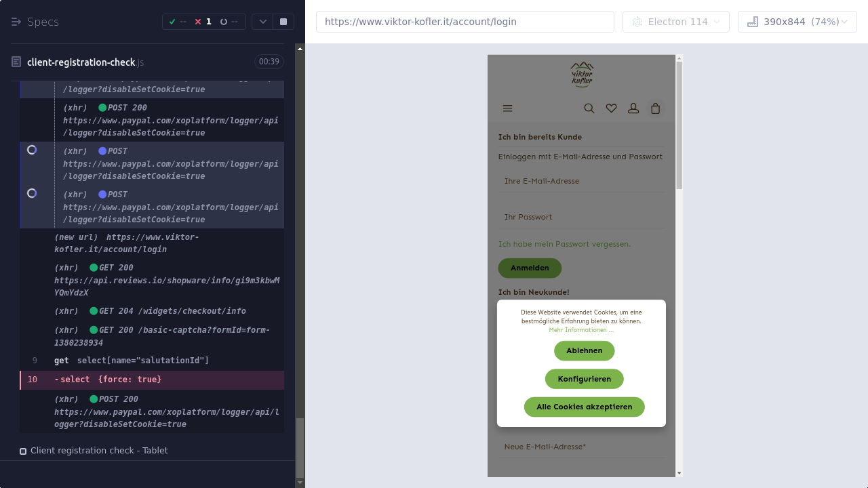868x488 pixels.
Task: Expand the Client registration check - Tablet test
Action: (x=99, y=451)
